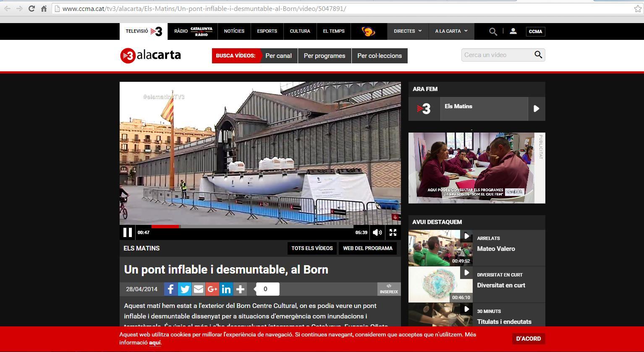Open Diversitat en curt title link

coord(501,285)
